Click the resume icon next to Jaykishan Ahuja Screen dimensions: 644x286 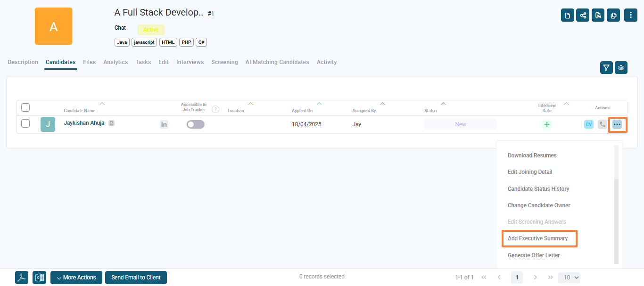pos(111,123)
